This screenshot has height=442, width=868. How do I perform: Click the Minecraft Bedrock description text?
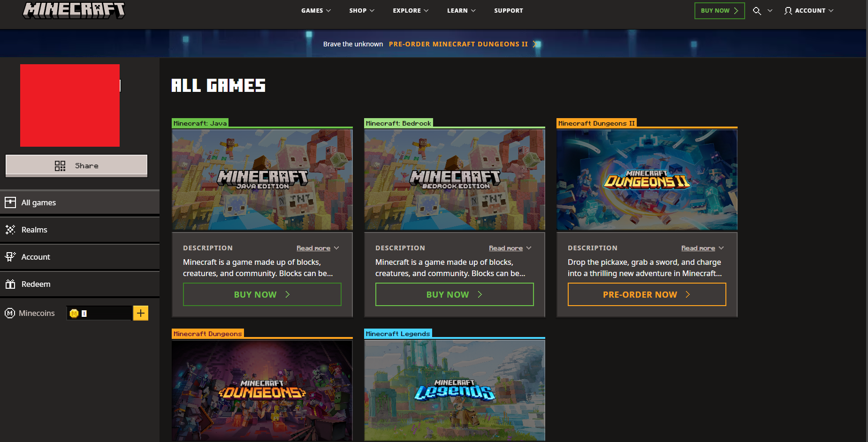coord(450,268)
